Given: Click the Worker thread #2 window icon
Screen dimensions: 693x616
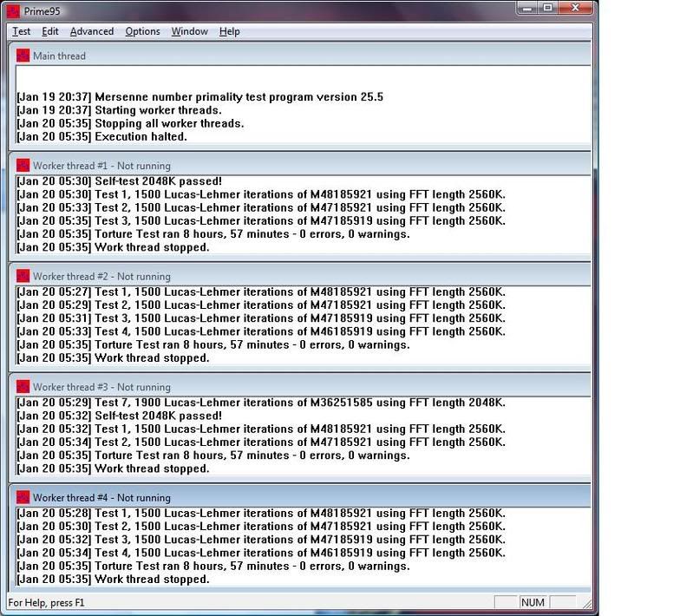Looking at the screenshot, I should (23, 276).
